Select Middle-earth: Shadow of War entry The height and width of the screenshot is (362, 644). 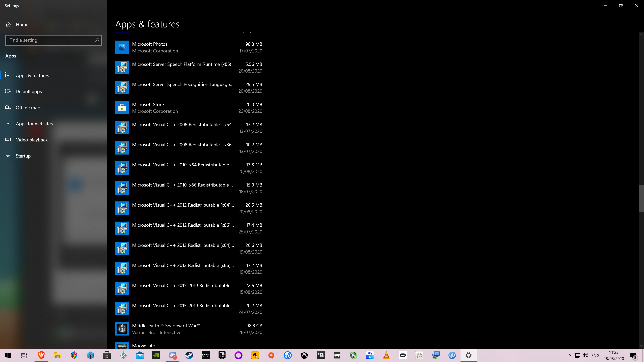(x=189, y=329)
